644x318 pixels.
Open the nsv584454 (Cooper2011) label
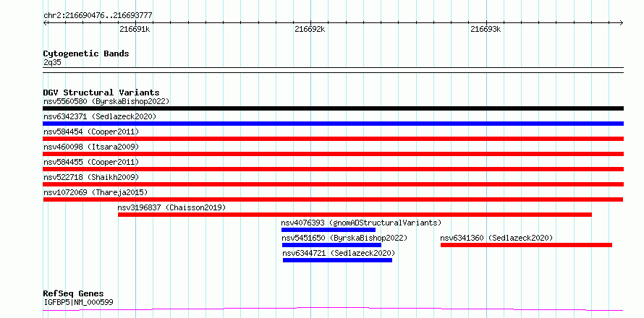pos(91,132)
